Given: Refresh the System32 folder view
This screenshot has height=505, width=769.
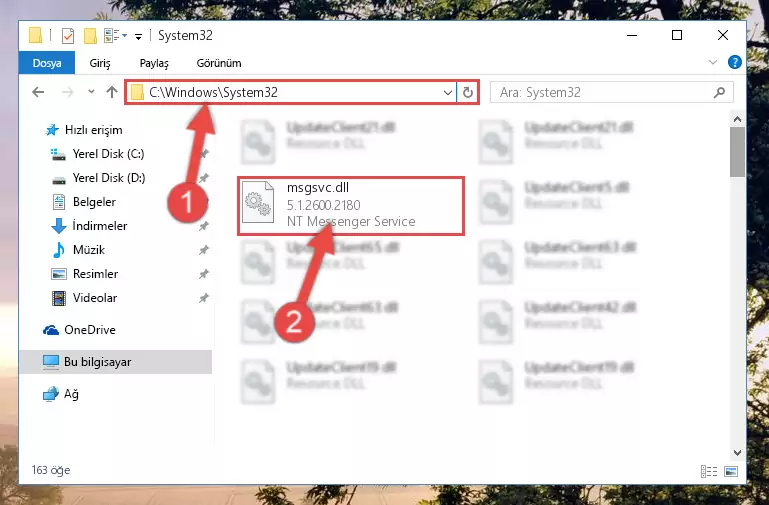Looking at the screenshot, I should 467,92.
